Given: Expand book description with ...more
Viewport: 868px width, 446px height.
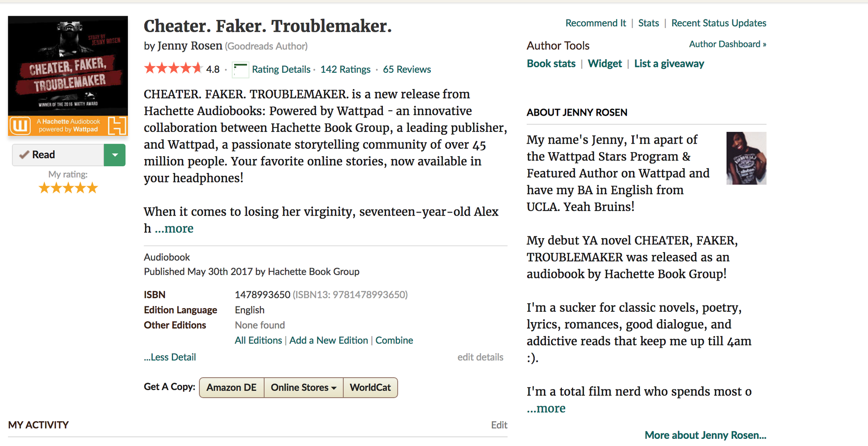Looking at the screenshot, I should (174, 229).
